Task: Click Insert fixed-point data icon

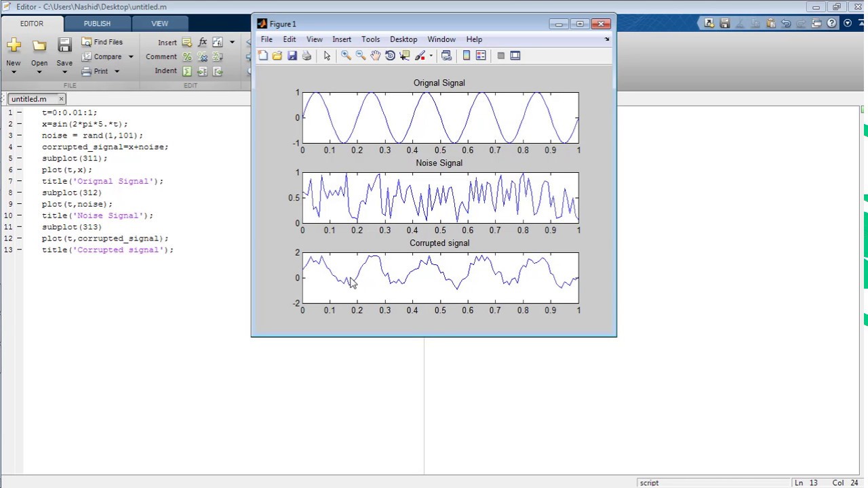Action: (x=218, y=42)
